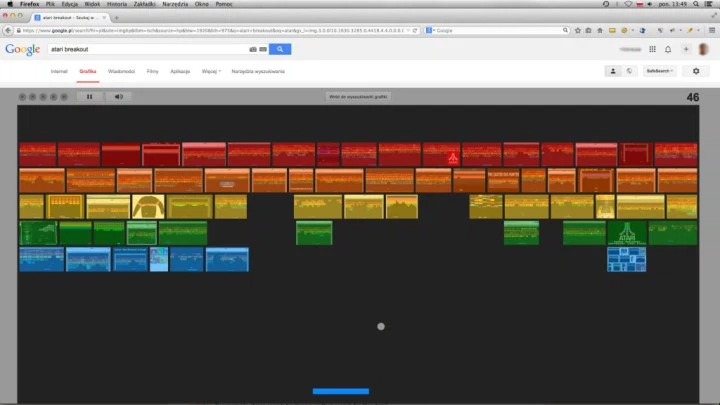Open the Notification Center icon
Image resolution: width=720 pixels, height=405 pixels.
click(709, 4)
